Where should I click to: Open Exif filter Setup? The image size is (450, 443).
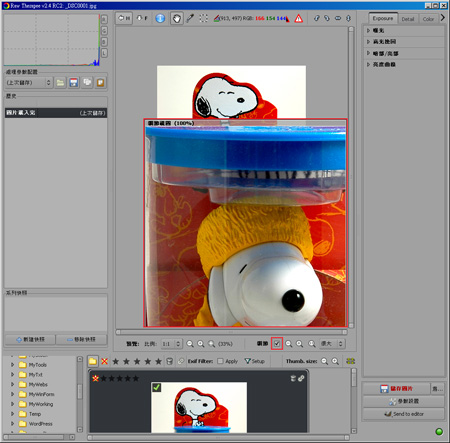(x=255, y=361)
